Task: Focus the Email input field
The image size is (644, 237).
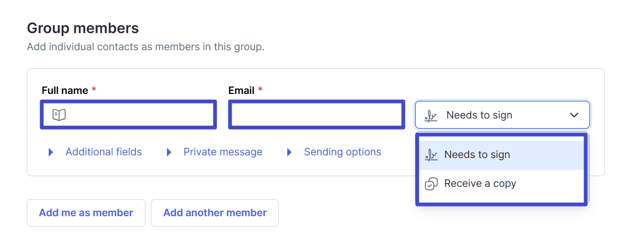Action: (x=316, y=115)
